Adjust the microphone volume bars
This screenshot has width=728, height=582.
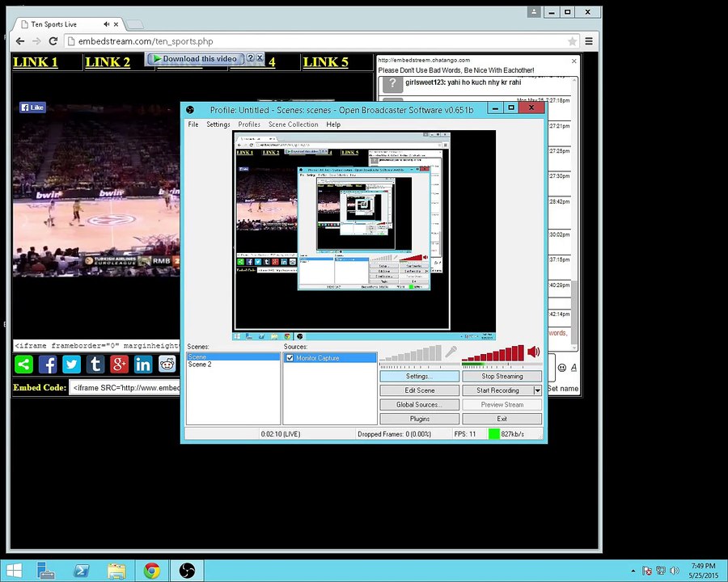tap(410, 353)
